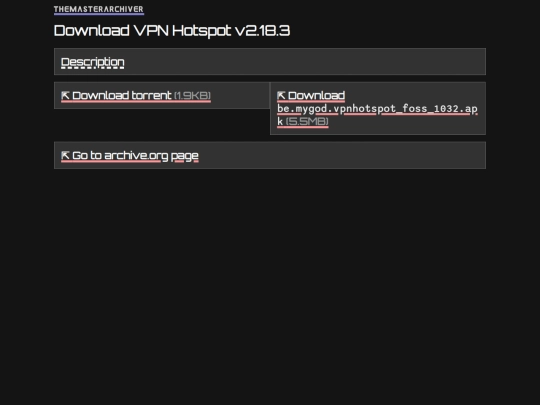Click the Download VPN Hotspot v2.18.3 heading

point(172,31)
